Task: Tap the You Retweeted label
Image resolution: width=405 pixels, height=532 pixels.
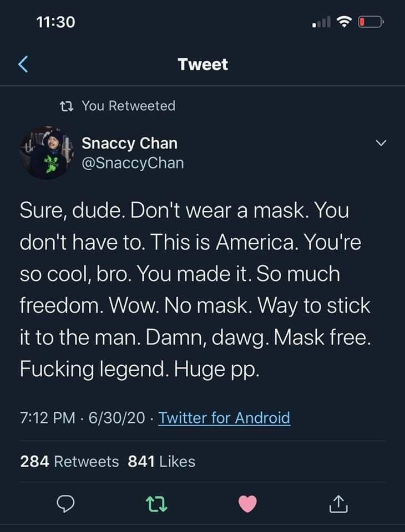Action: click(128, 105)
